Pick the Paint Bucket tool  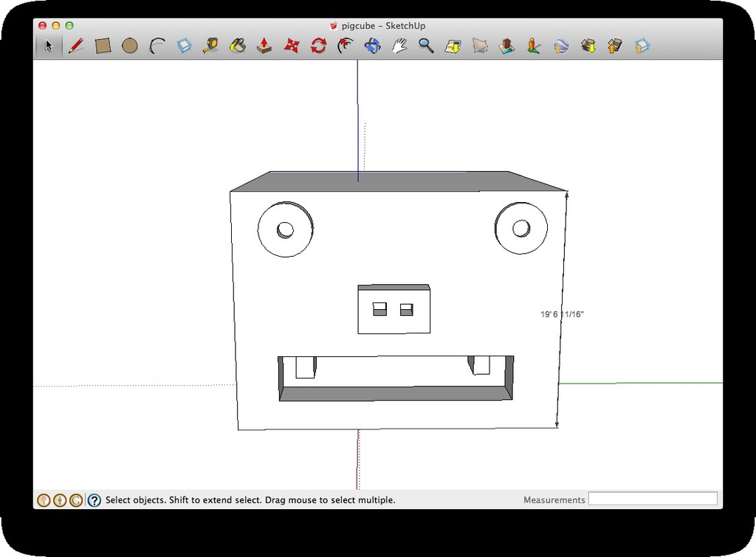pos(238,46)
